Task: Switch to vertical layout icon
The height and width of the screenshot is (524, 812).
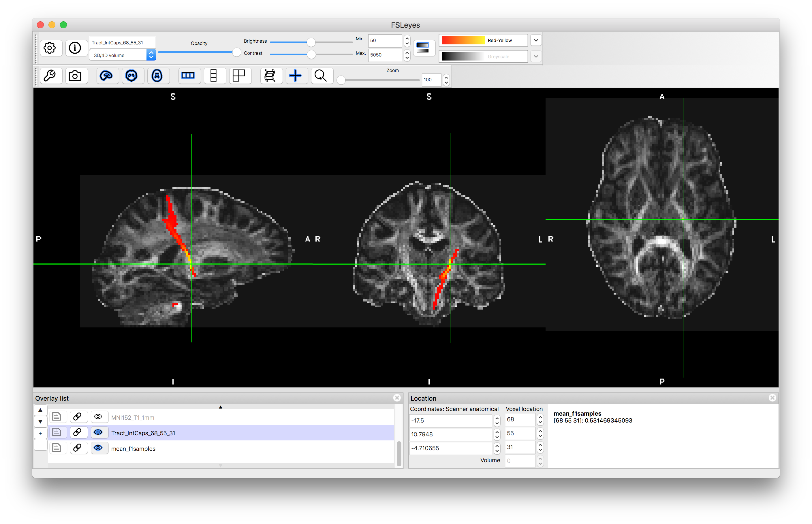Action: point(213,76)
